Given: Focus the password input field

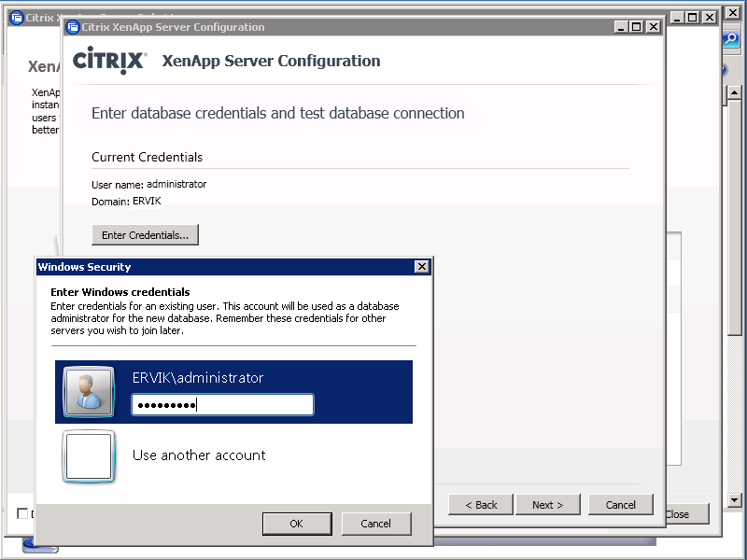Looking at the screenshot, I should (222, 404).
